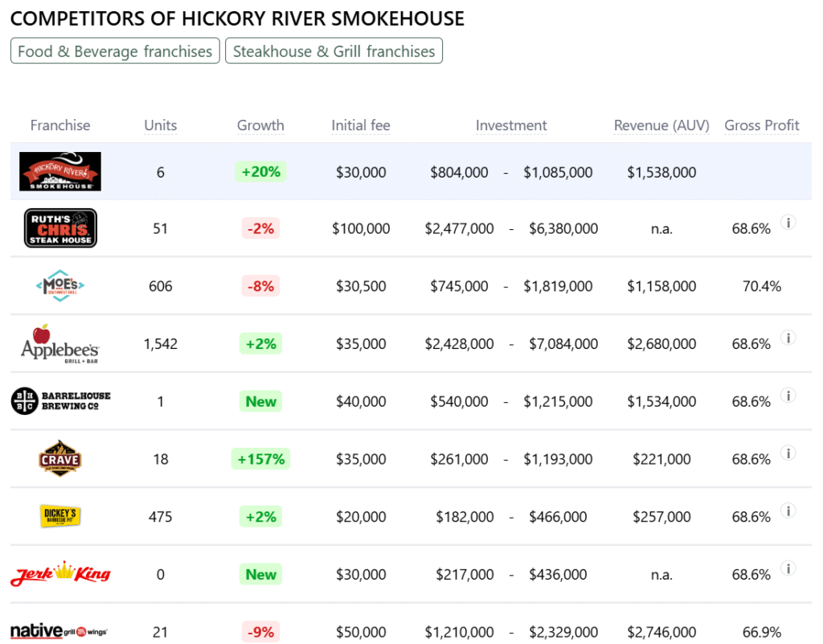Show gross profit info icon for Crave
Screen dimensions: 823x644
[x=788, y=453]
